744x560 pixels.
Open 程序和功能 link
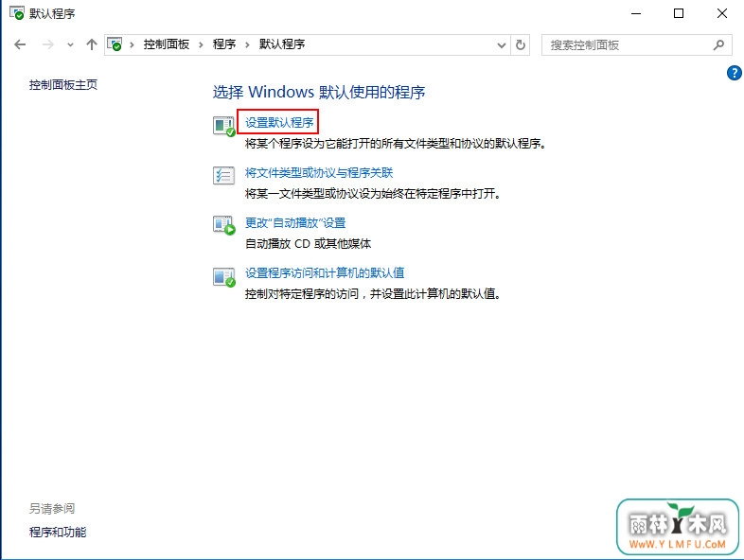coord(58,532)
